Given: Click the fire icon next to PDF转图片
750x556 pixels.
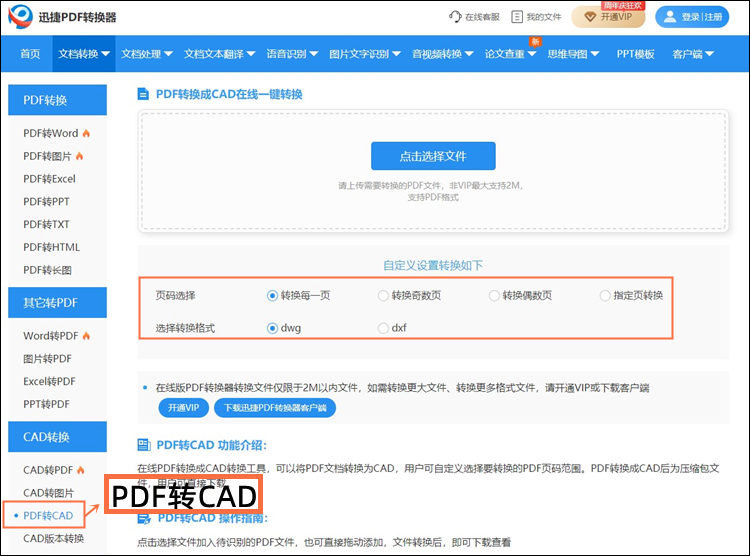Looking at the screenshot, I should [x=79, y=156].
